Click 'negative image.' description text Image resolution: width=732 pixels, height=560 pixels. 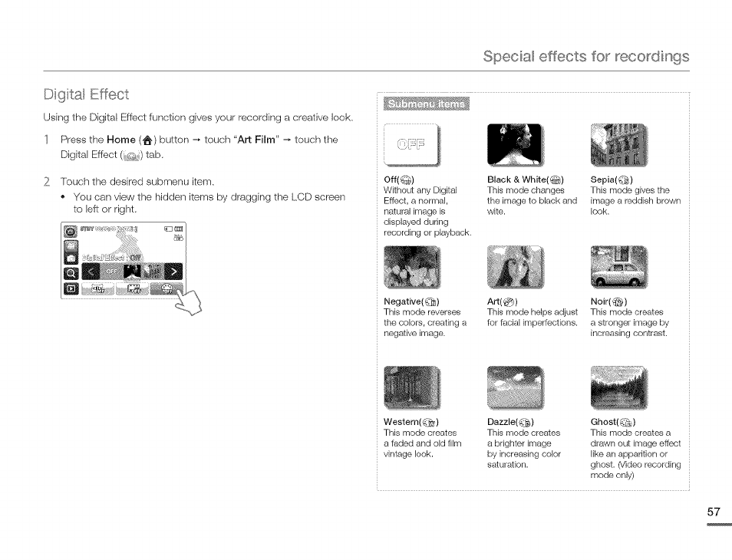pos(414,333)
